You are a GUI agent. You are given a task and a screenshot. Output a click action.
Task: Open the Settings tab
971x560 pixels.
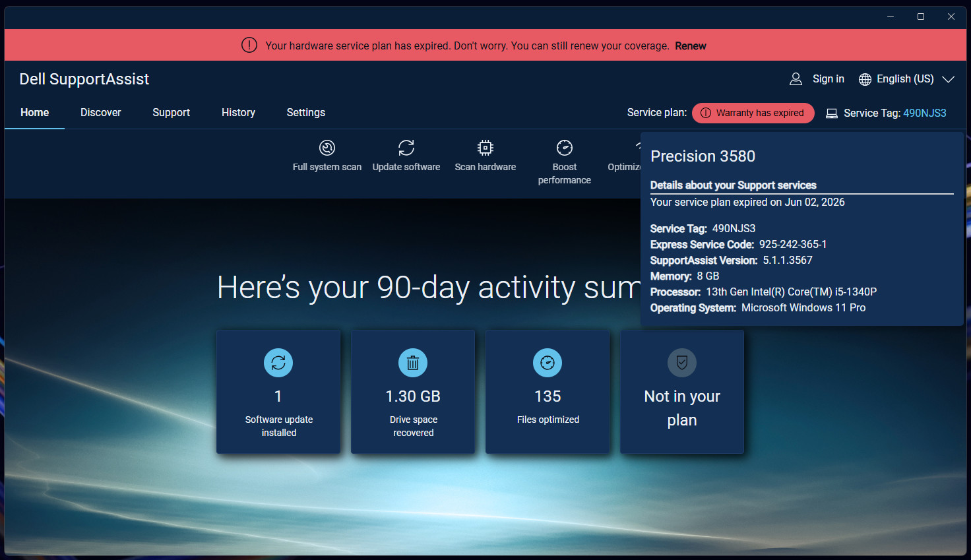click(306, 113)
